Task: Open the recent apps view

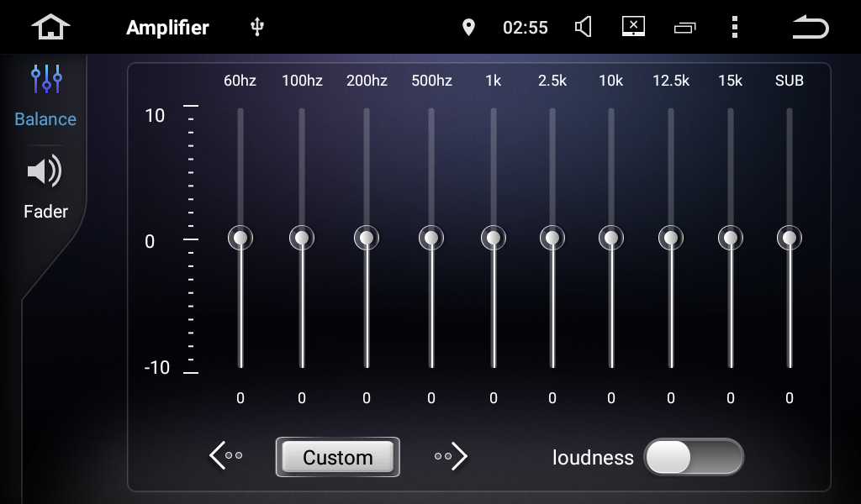Action: 685,29
